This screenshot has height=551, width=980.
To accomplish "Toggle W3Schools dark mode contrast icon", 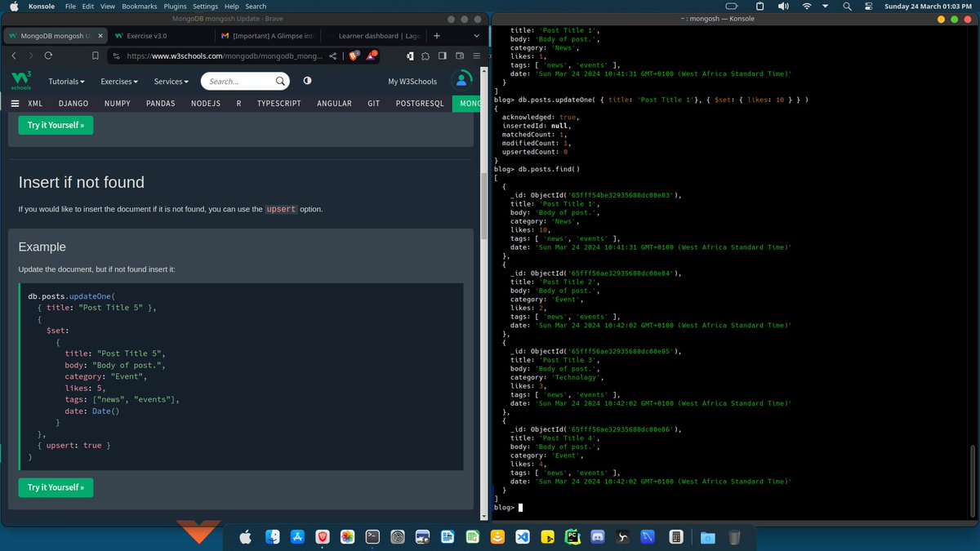I will [307, 81].
